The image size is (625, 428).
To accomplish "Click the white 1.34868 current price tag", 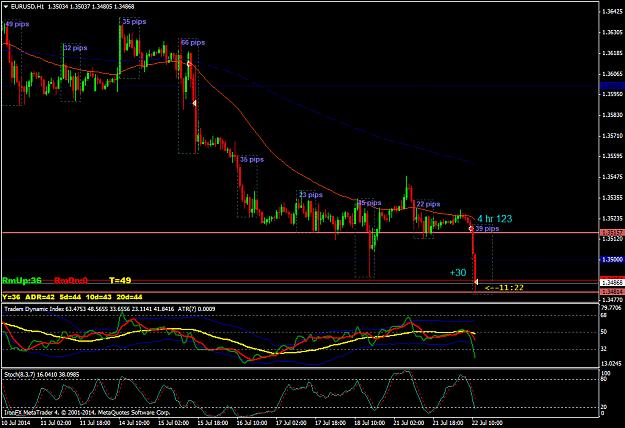I will (x=612, y=283).
